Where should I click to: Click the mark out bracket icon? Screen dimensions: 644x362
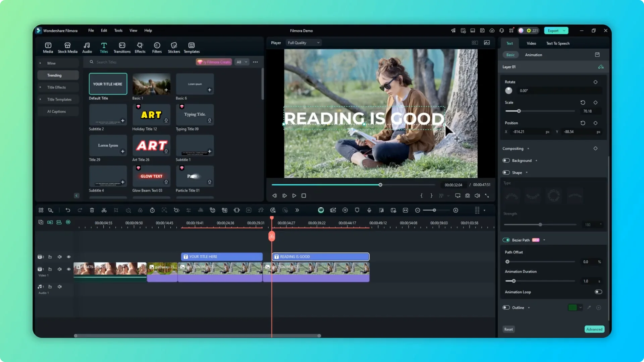coord(431,195)
